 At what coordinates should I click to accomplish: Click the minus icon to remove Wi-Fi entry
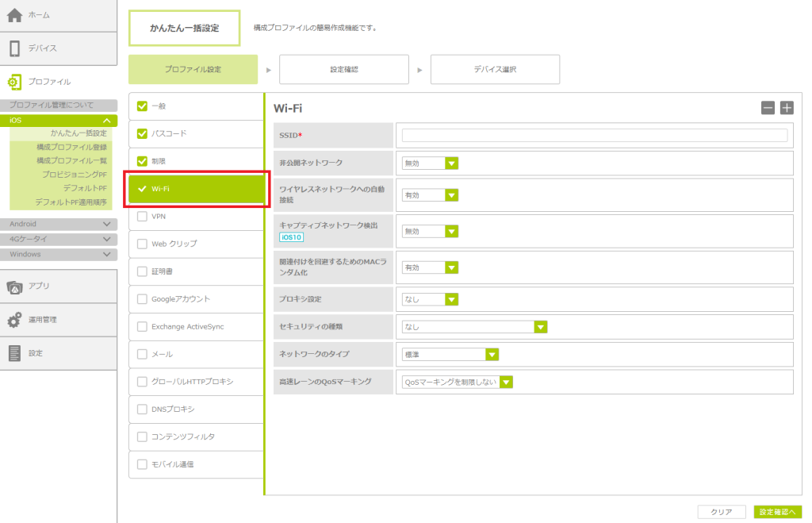point(768,108)
